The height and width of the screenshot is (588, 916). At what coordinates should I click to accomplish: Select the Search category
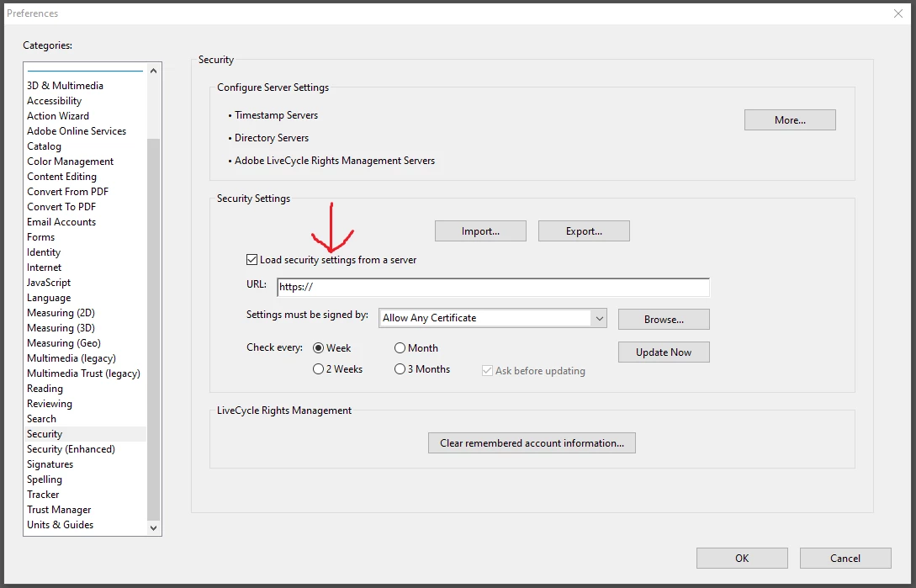coord(41,419)
